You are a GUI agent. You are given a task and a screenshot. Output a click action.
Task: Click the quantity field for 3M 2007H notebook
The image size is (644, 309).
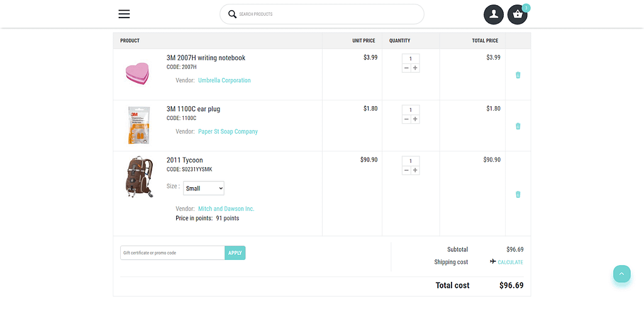(411, 58)
